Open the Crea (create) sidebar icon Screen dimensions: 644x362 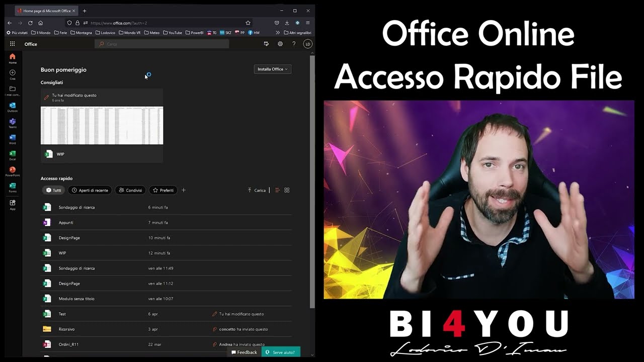tap(13, 74)
